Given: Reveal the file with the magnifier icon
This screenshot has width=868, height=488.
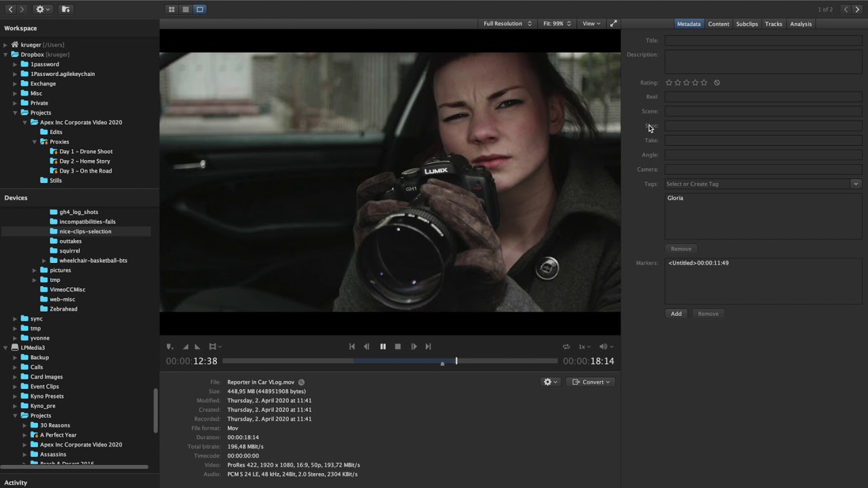Looking at the screenshot, I should click(302, 382).
